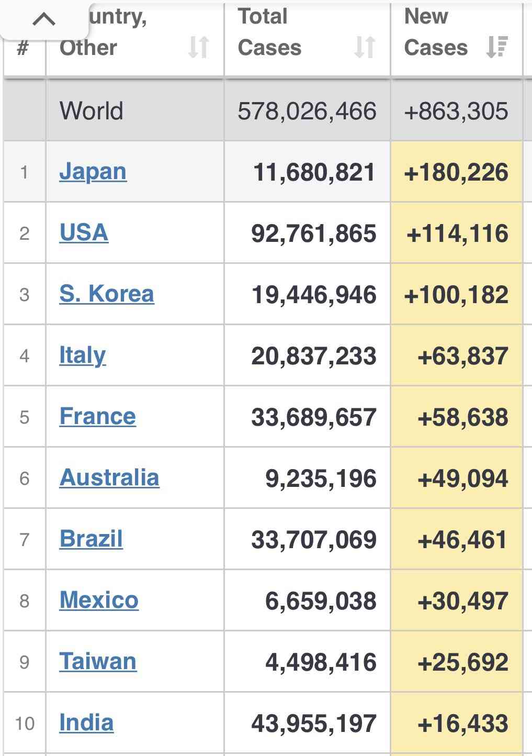The height and width of the screenshot is (756, 532).
Task: Visit the France country page
Action: [x=98, y=416]
